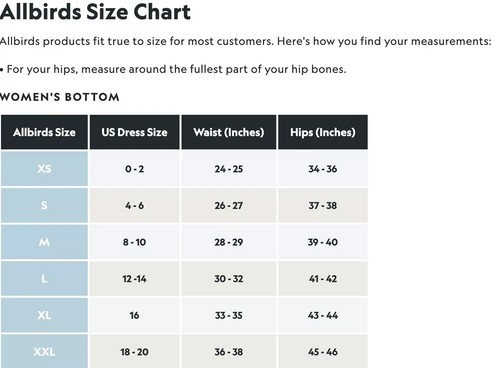Viewport: 500px width, 368px height.
Task: Click the Waist (Inches) column header
Action: pos(229,132)
